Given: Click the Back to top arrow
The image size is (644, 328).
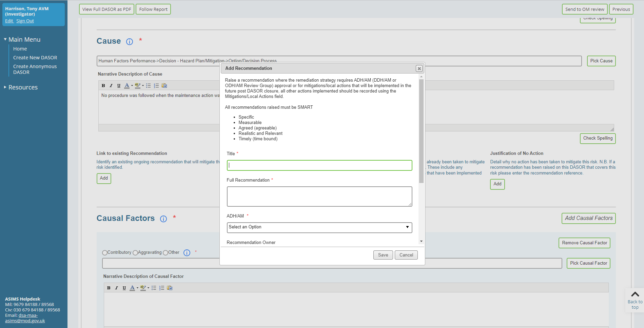Looking at the screenshot, I should point(635,294).
